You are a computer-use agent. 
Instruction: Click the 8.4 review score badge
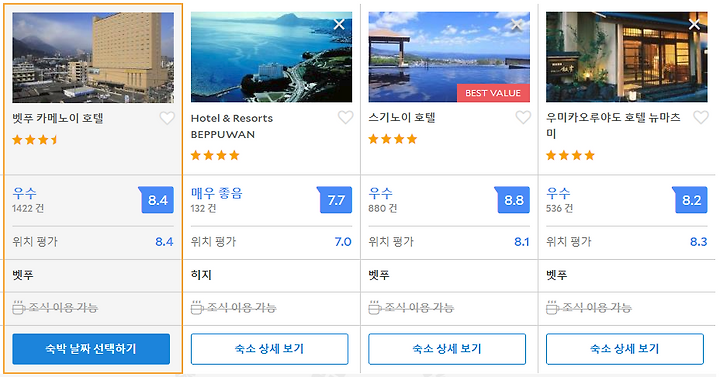[x=157, y=200]
